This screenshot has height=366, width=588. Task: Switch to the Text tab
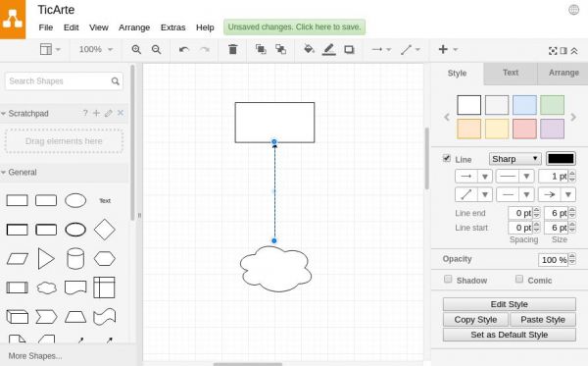[511, 73]
